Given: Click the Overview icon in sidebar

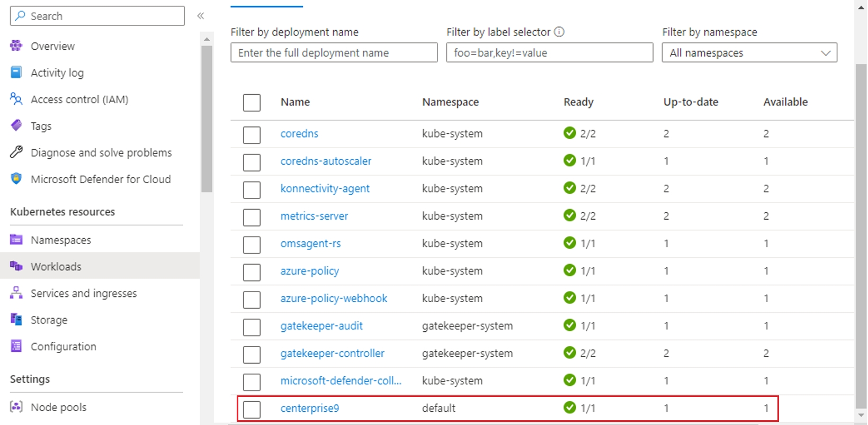Looking at the screenshot, I should tap(16, 46).
